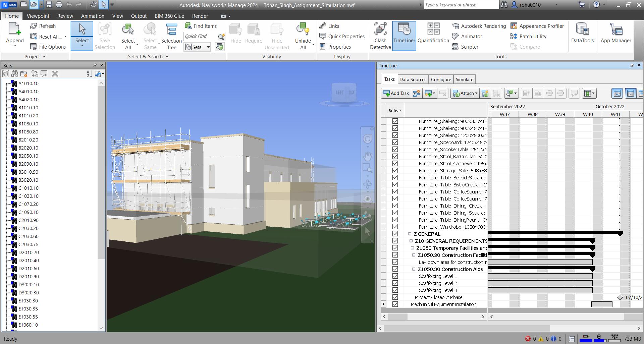This screenshot has height=344, width=644.
Task: Switch to TimeLiner Simulate tab
Action: click(x=464, y=79)
